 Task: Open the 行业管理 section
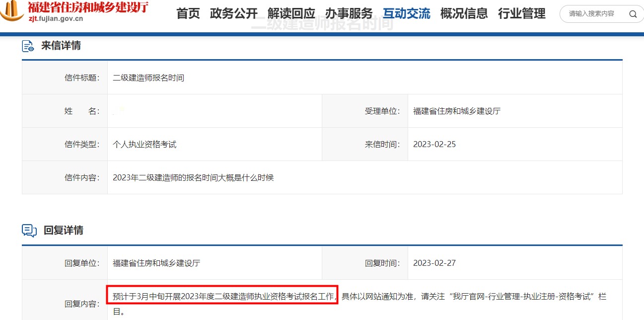coord(521,14)
